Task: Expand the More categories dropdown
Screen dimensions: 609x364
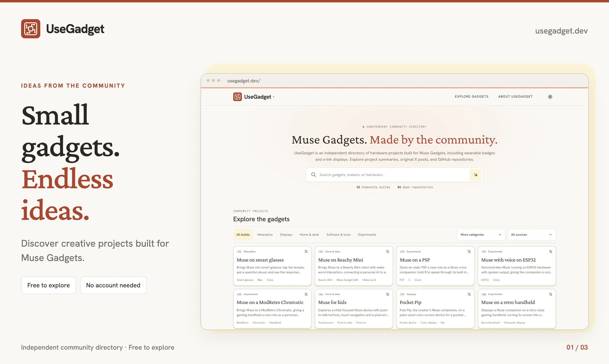Action: coord(481,235)
